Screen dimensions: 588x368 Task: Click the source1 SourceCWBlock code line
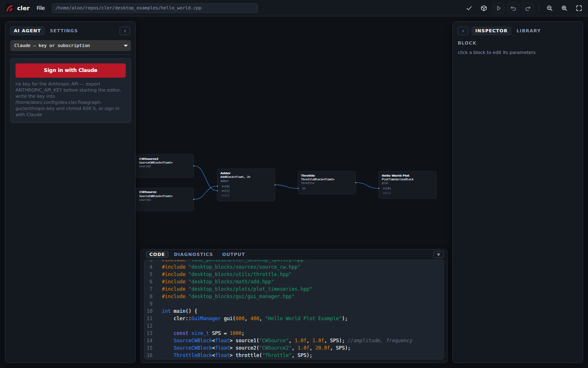coord(294,341)
